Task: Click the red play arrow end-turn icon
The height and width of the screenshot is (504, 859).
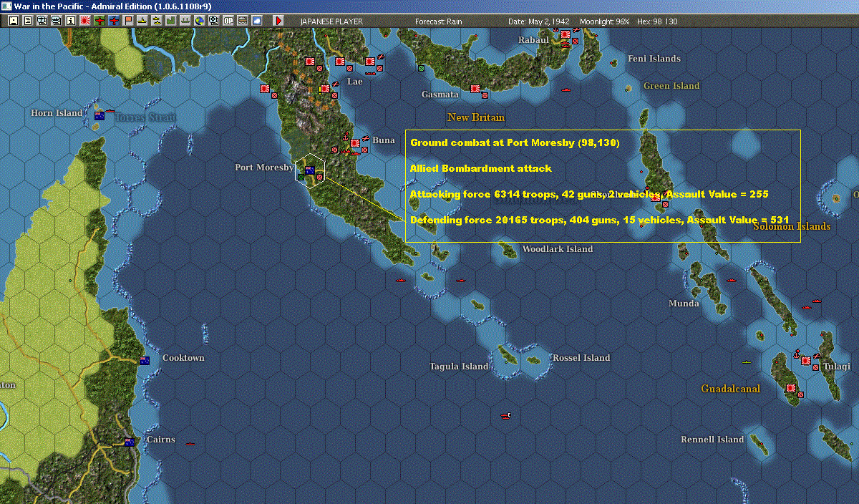Action: pos(278,21)
